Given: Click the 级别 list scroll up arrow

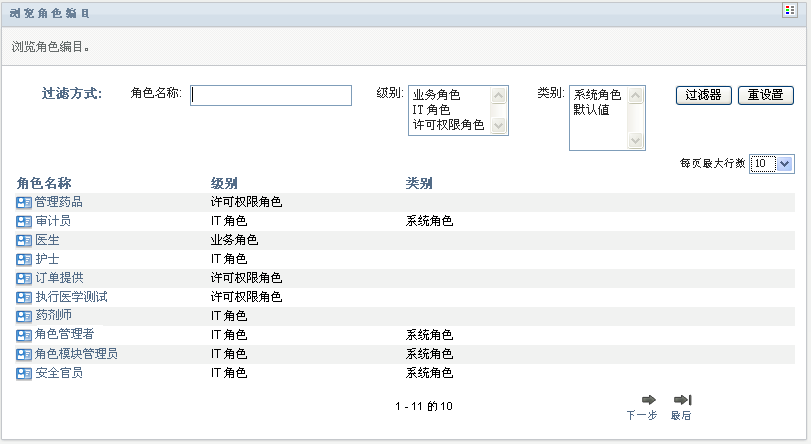Looking at the screenshot, I should [499, 95].
